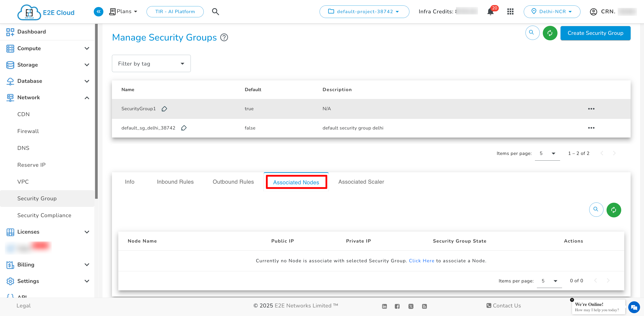Refresh the security groups list
Viewport: 644px width, 316px height.
(550, 33)
